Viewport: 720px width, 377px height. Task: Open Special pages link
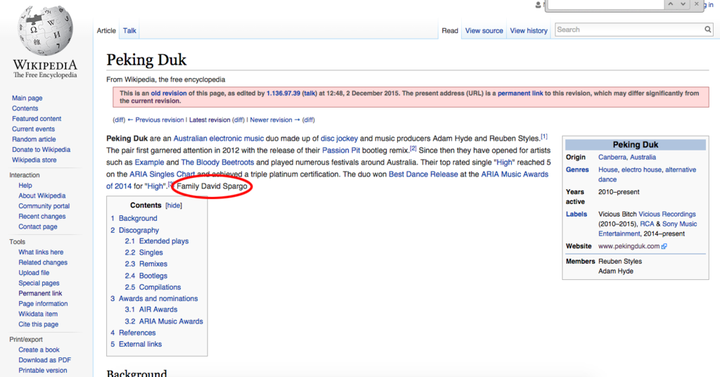pos(39,283)
